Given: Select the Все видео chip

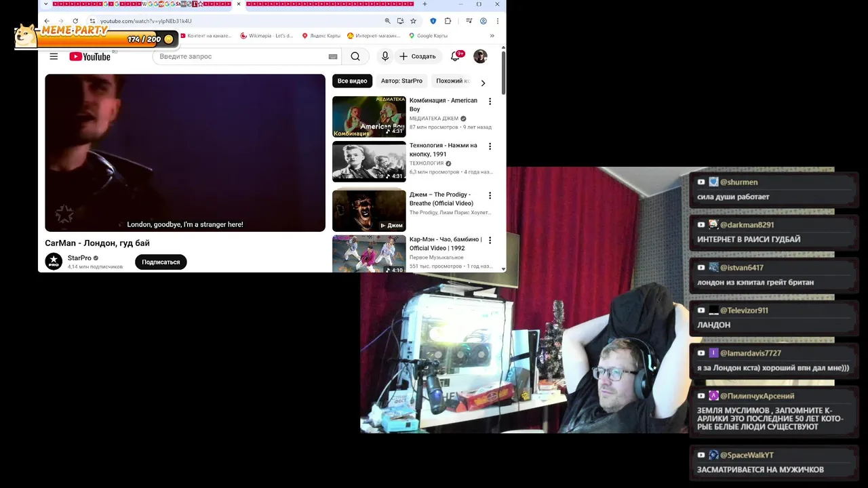Looking at the screenshot, I should coord(353,81).
